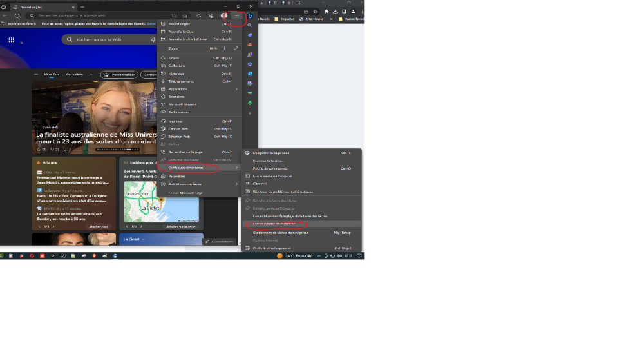644x354 pixels.
Task: Show hidden icons chevron in system tray
Action: (319, 256)
